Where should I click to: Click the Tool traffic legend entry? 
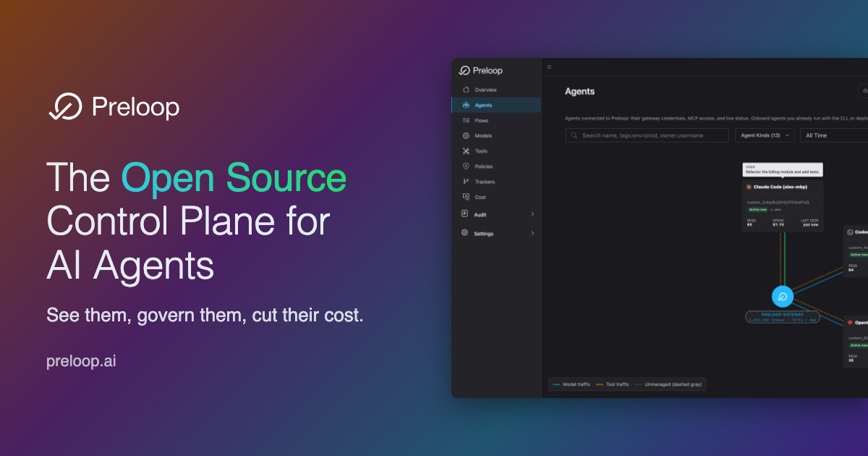click(612, 384)
